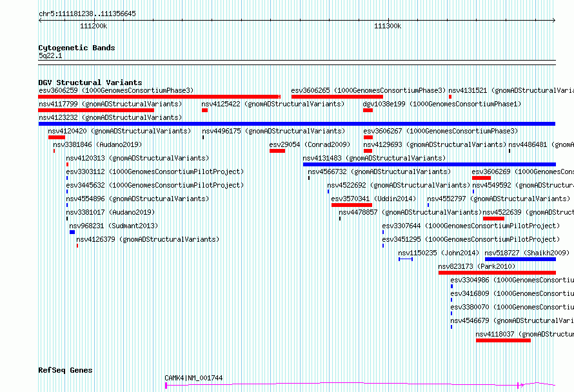Click nsv518727 Shaikh2009 label
The height and width of the screenshot is (392, 574).
click(527, 253)
